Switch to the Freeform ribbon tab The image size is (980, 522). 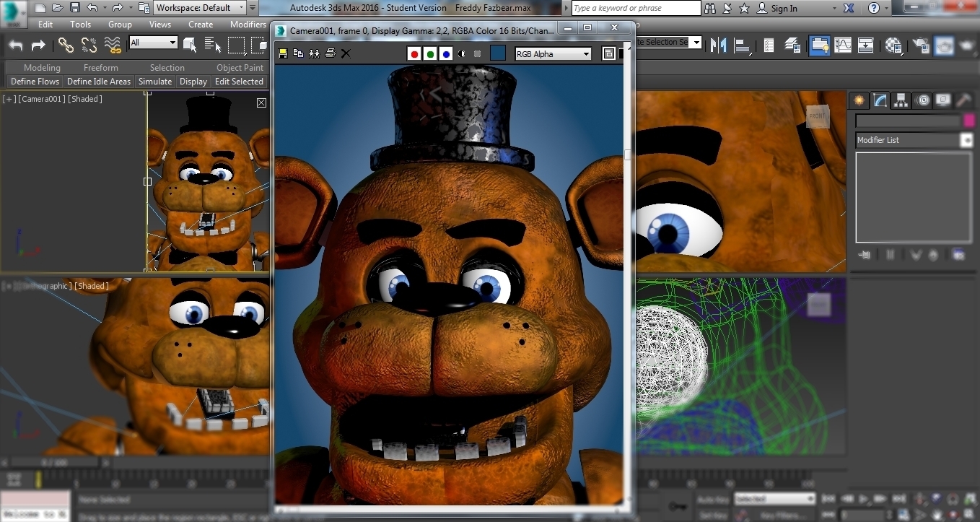pyautogui.click(x=100, y=68)
